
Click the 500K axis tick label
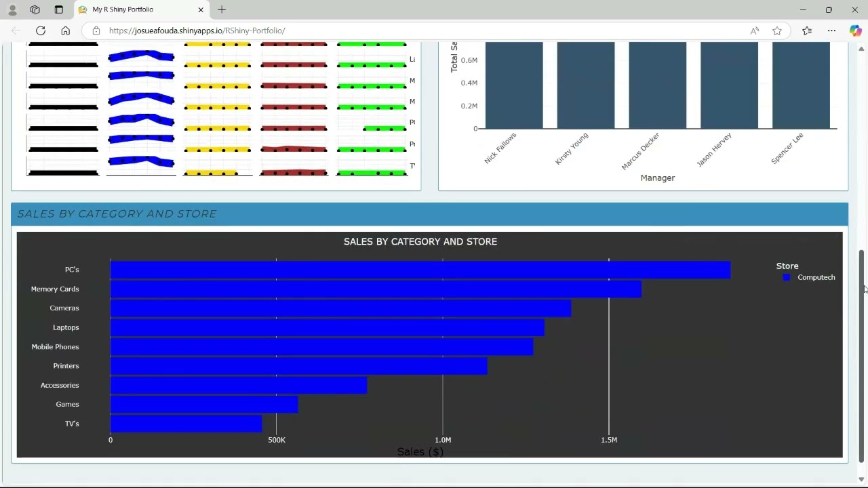pos(277,440)
